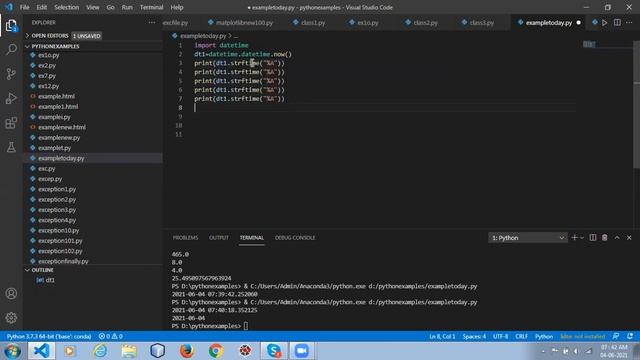Image resolution: width=640 pixels, height=360 pixels.
Task: Select exampletoday.py in file tree
Action: click(x=61, y=158)
